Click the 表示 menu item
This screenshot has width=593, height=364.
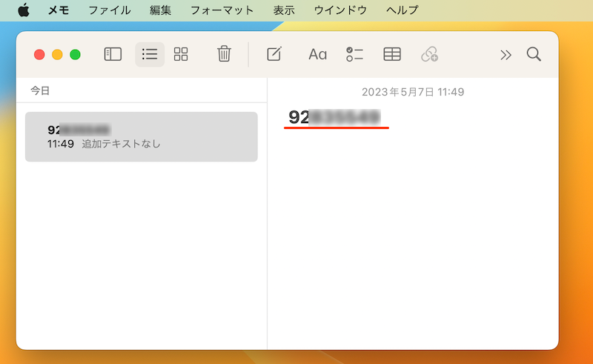(x=283, y=10)
